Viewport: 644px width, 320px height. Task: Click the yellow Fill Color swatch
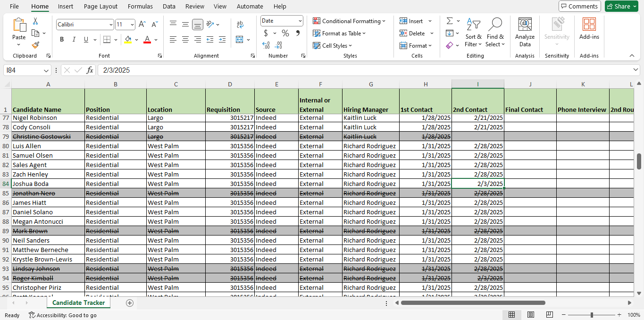pyautogui.click(x=128, y=40)
